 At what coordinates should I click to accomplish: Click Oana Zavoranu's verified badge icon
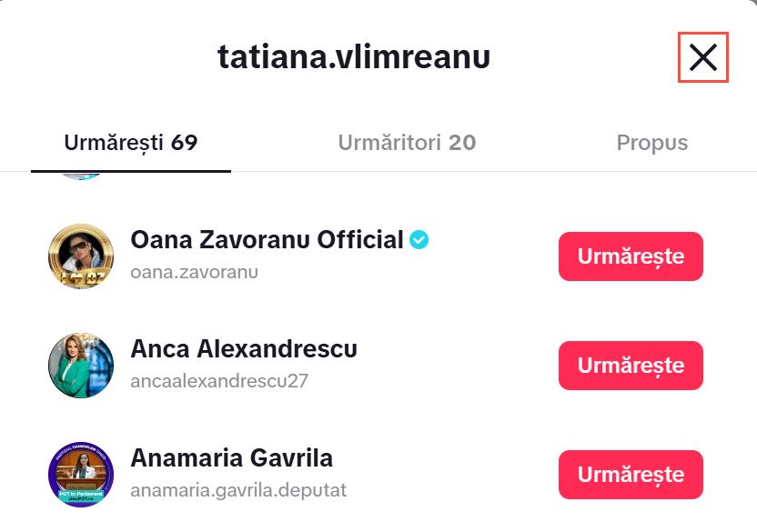(x=419, y=240)
